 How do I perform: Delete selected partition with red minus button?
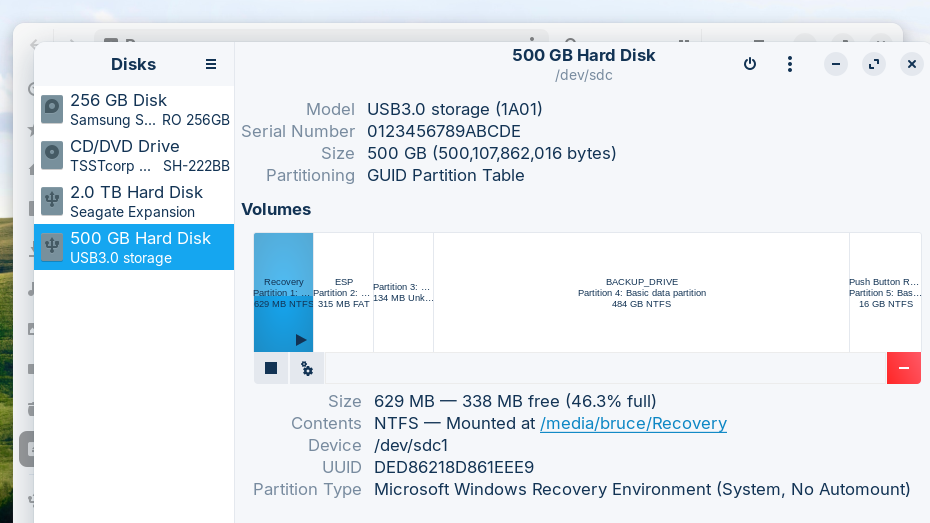[903, 368]
